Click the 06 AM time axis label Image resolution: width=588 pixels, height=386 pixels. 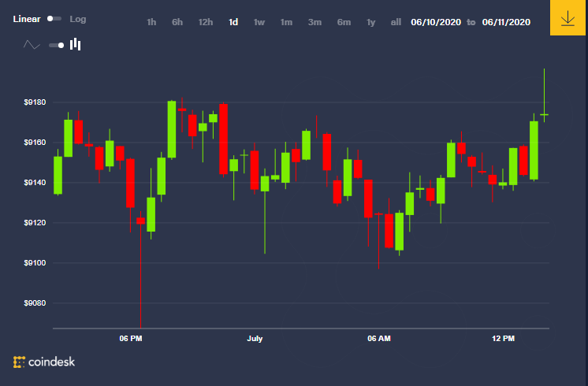click(x=379, y=339)
